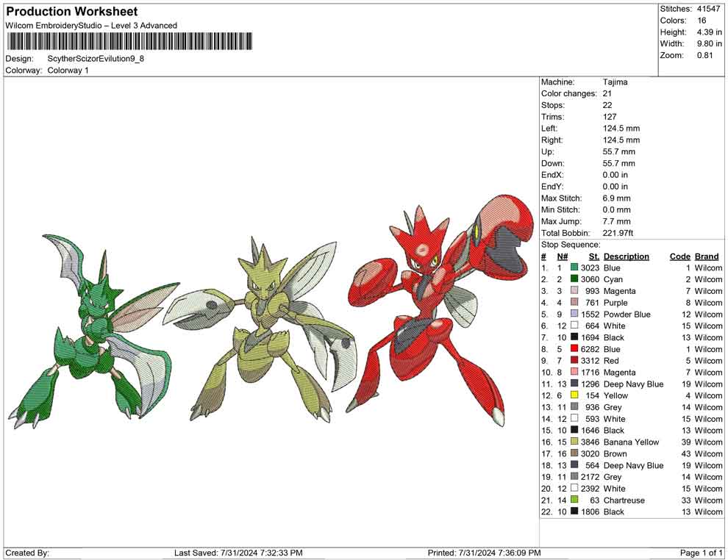
Task: Click stitch count 2392 in stop 20
Action: click(590, 489)
